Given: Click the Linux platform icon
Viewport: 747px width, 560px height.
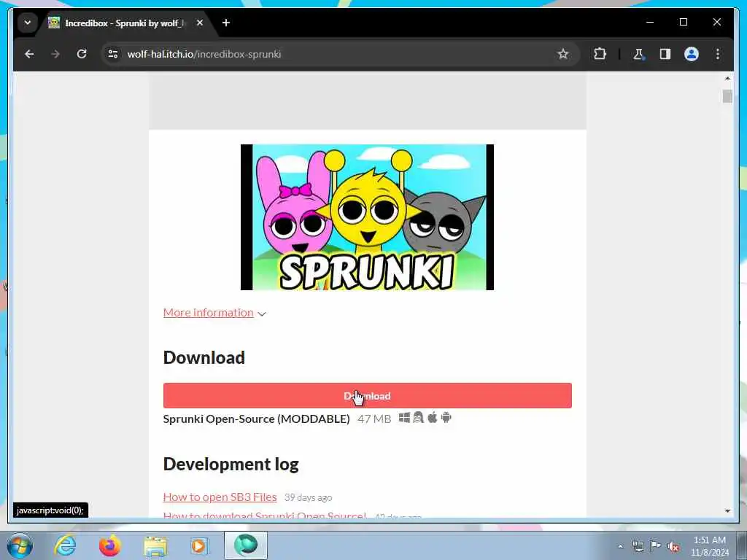Looking at the screenshot, I should pyautogui.click(x=418, y=418).
